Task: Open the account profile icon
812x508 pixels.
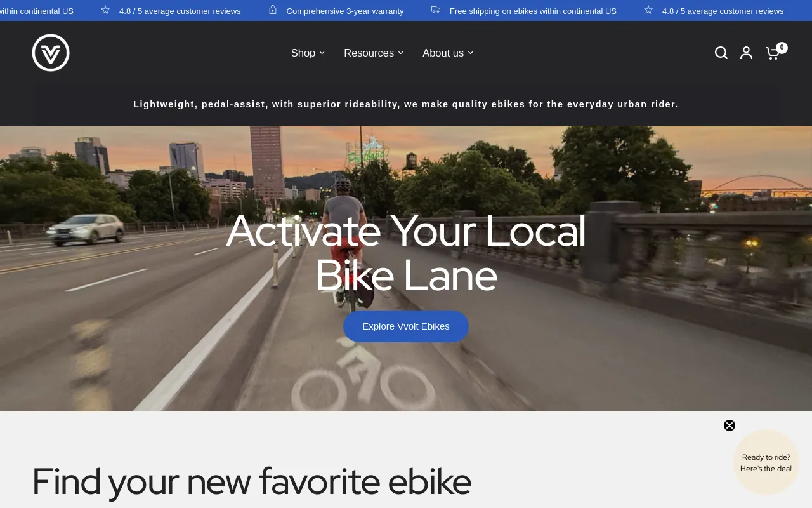Action: coord(747,53)
